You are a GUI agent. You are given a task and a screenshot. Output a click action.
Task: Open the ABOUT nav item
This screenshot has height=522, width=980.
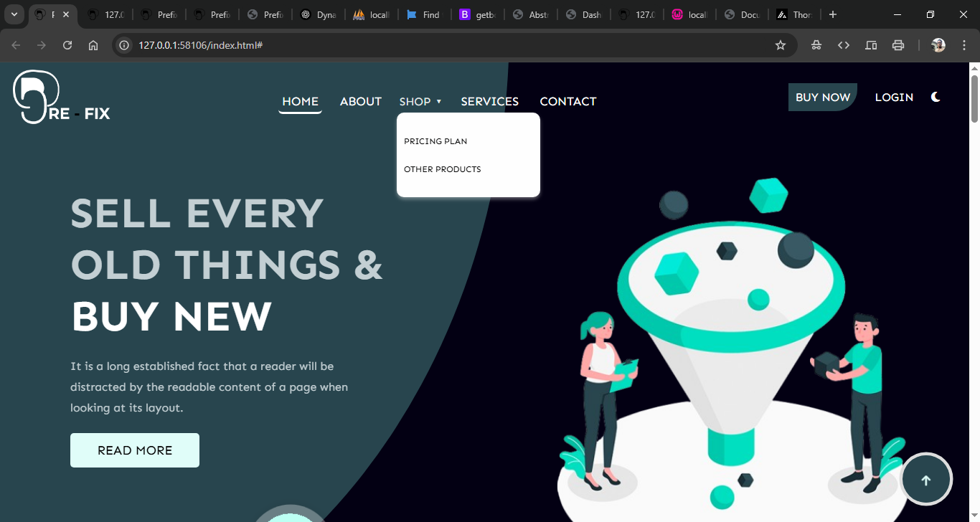coord(361,102)
